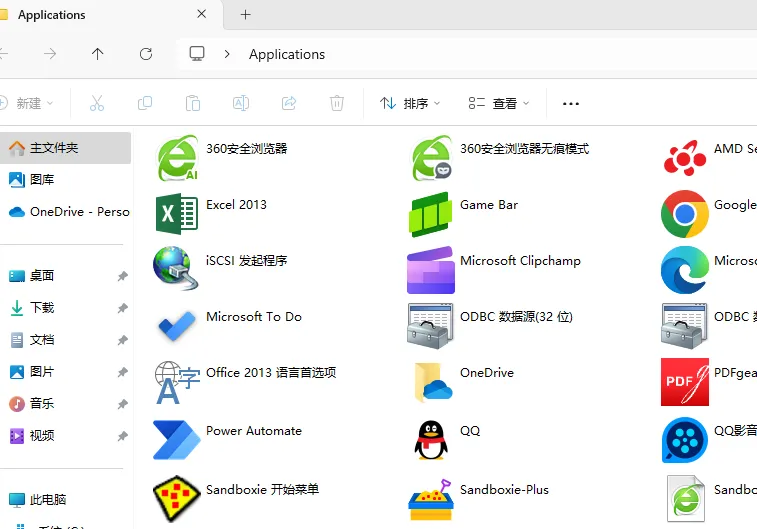This screenshot has height=529, width=757.
Task: Select the Game Bar green icon
Action: click(431, 214)
